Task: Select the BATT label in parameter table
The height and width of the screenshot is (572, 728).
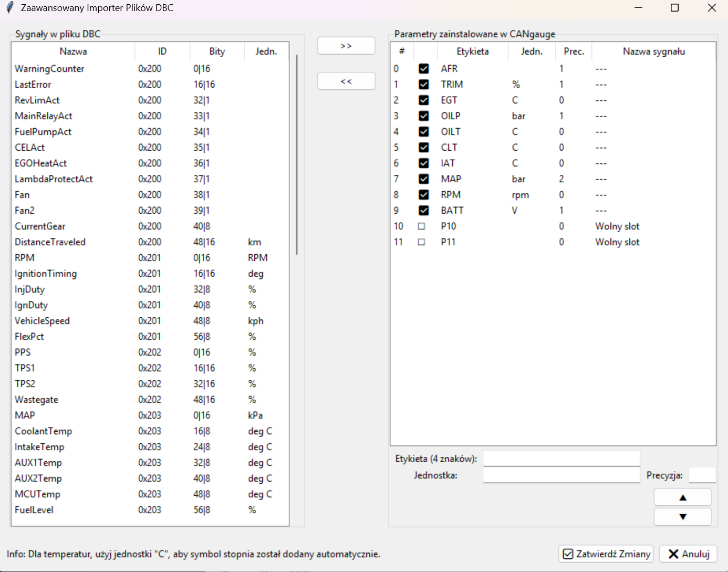Action: (x=452, y=211)
